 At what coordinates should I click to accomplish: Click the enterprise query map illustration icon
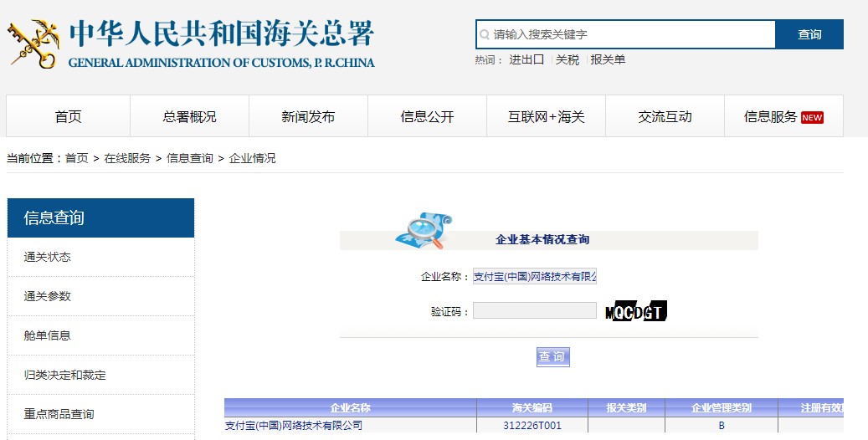pos(424,232)
